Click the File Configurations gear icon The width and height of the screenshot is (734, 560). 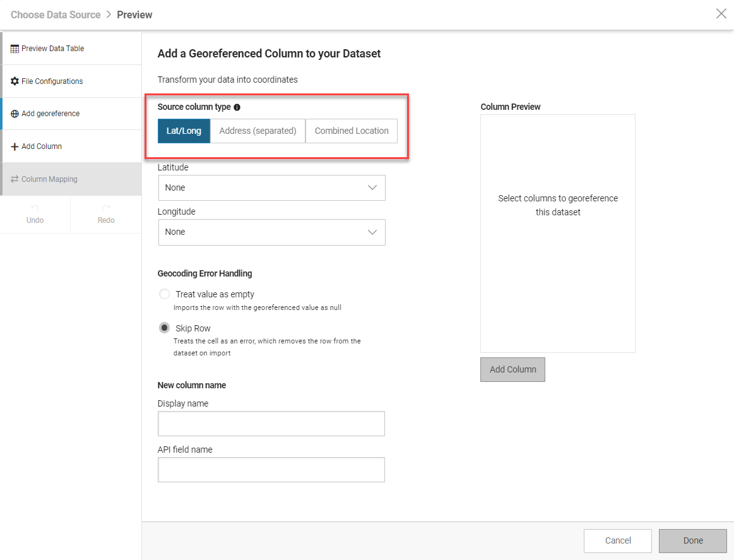pyautogui.click(x=15, y=81)
